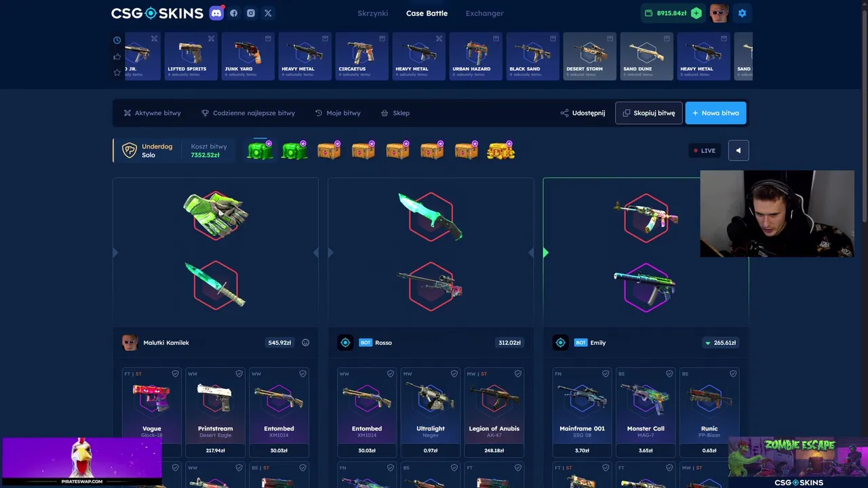This screenshot has width=868, height=488.
Task: Click the pink AWP sniper item in roll
Action: click(431, 285)
